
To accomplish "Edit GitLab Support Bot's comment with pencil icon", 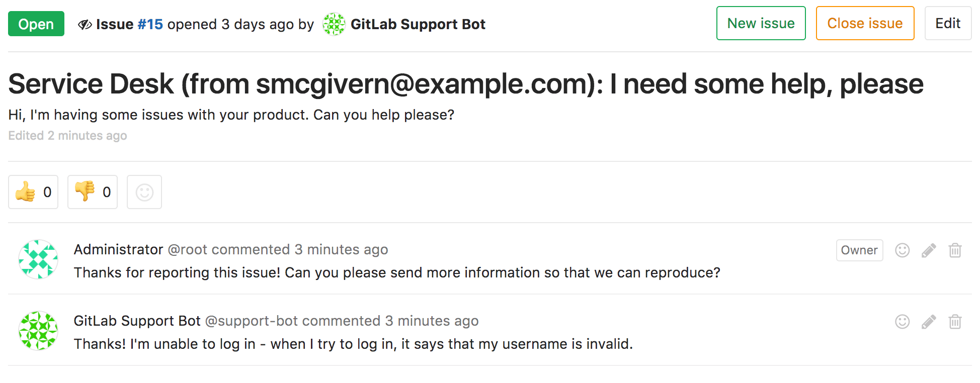I will 929,321.
